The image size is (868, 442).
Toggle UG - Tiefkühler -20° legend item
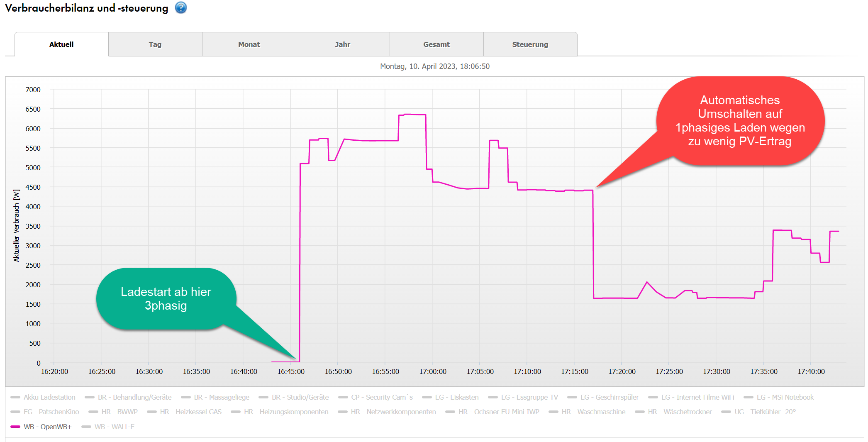click(x=765, y=412)
